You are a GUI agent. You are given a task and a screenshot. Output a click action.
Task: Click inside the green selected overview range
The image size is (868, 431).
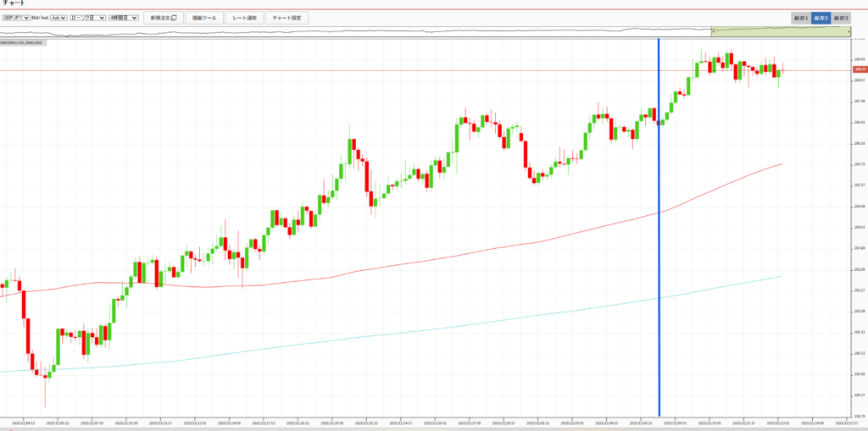point(780,31)
